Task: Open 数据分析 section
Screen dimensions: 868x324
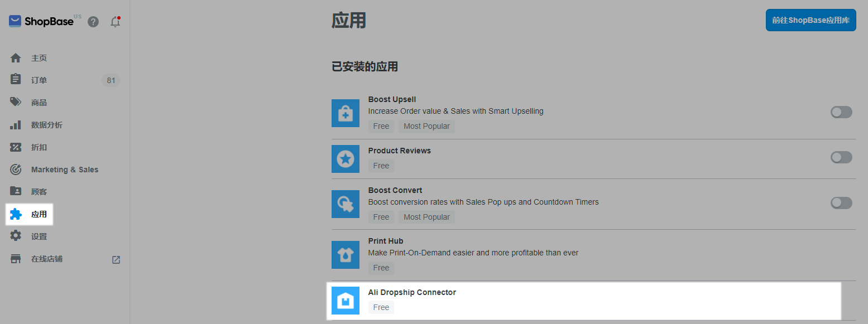Action: click(47, 125)
